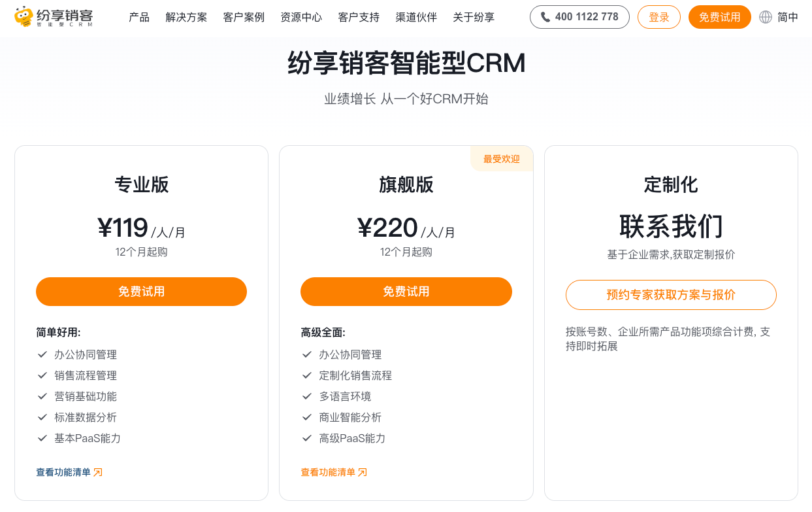Click the checkmark beside 基本PaaS能力
Viewport: 812px width, 512px height.
click(42, 438)
